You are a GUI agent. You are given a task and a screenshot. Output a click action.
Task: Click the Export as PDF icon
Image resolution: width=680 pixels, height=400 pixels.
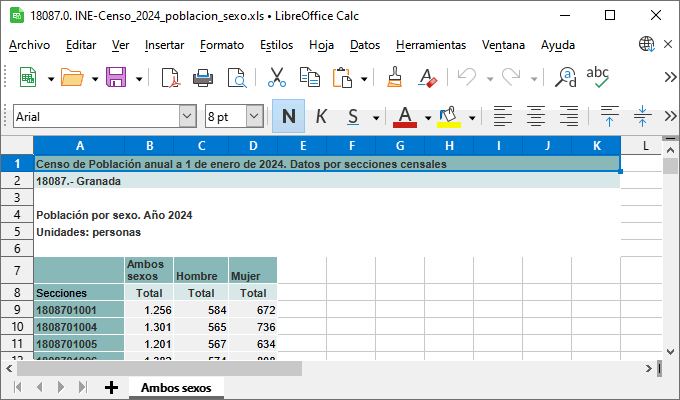coord(170,77)
